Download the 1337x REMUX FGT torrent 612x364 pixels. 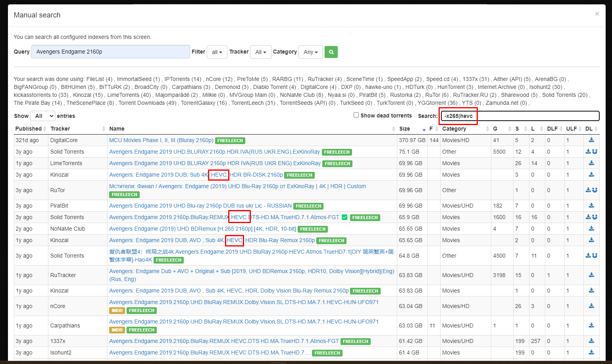coord(591,341)
